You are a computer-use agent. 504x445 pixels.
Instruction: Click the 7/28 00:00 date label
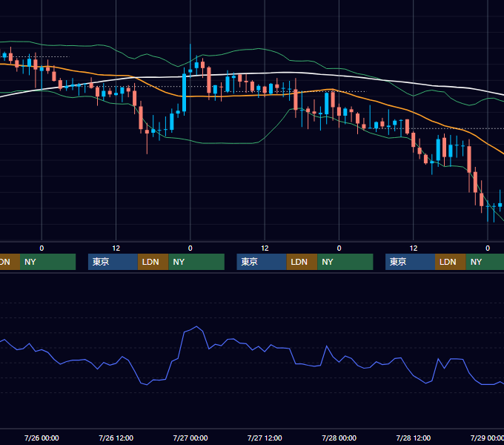[x=339, y=438]
